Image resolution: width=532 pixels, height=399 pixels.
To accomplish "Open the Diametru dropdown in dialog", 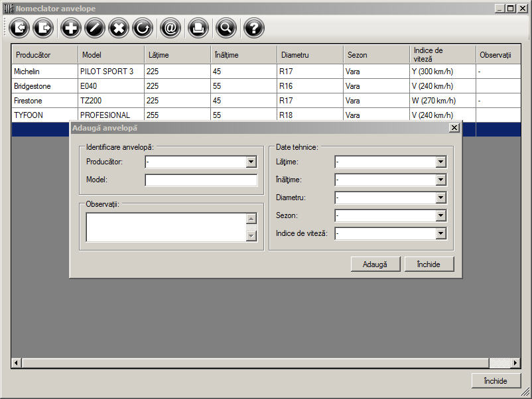I will coord(440,198).
